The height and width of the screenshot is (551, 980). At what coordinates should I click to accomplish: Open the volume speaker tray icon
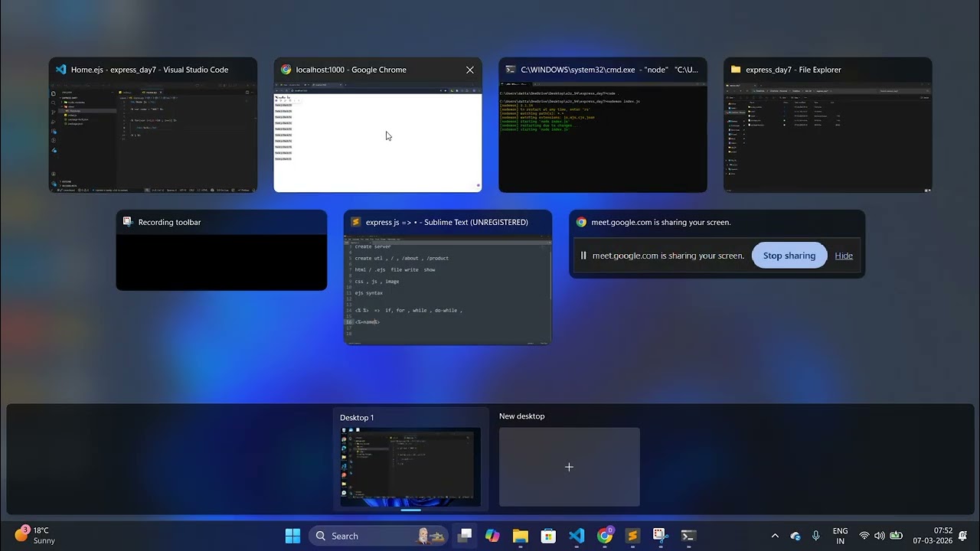(880, 536)
